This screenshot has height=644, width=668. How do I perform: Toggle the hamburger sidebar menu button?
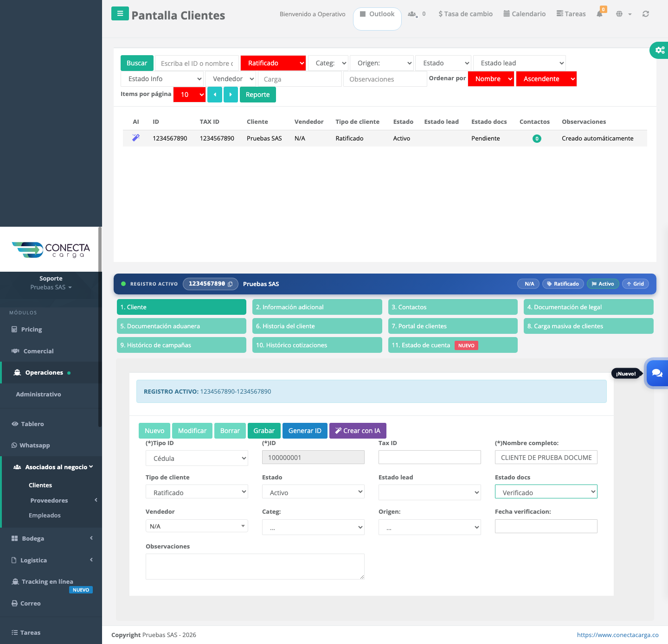coord(120,13)
